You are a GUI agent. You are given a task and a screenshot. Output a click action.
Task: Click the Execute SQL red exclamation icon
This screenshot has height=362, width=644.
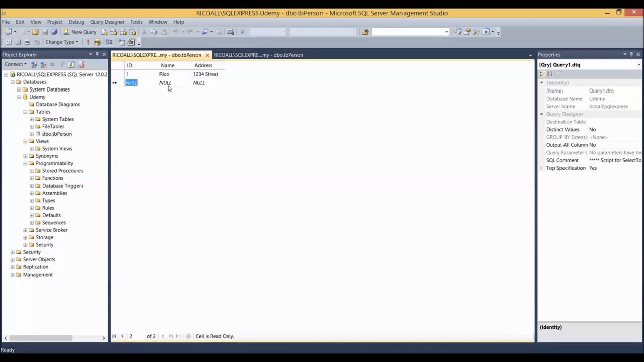(88, 42)
